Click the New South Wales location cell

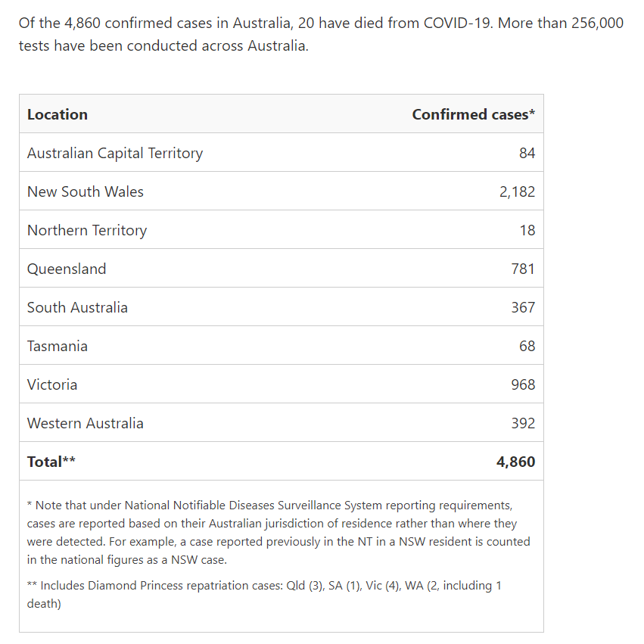tap(86, 191)
